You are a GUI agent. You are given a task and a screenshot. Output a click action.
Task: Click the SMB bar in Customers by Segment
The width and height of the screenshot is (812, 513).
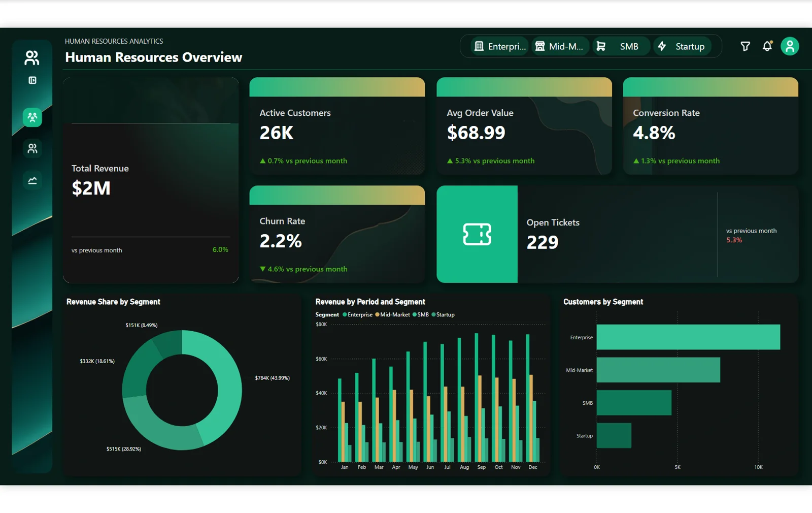634,403
